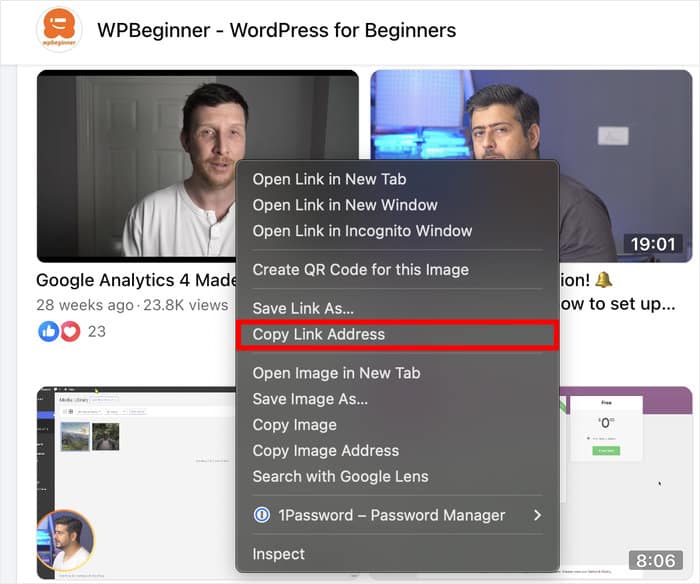Click the blue thumbs-up like reaction icon
700x584 pixels.
48,332
